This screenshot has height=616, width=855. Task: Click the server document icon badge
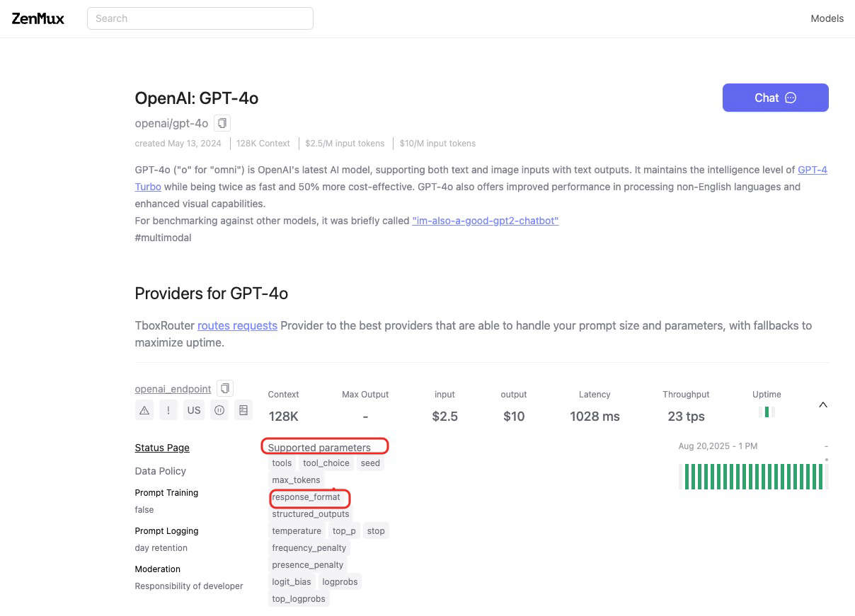tap(243, 410)
